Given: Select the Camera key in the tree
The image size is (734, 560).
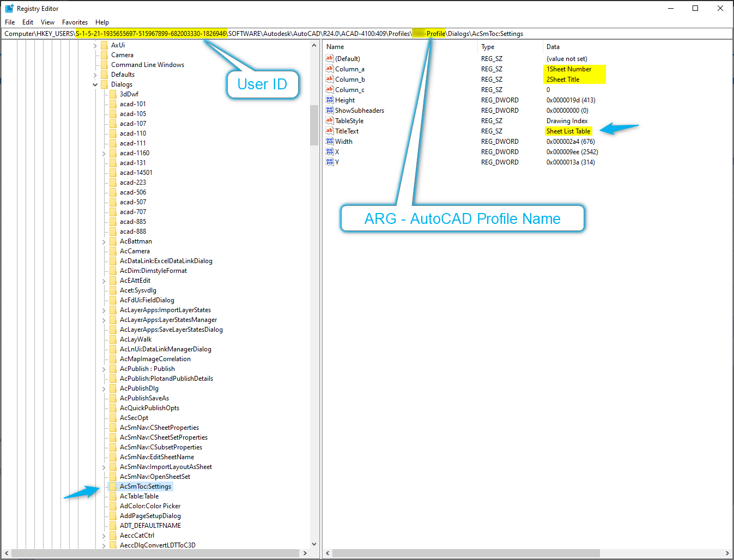Looking at the screenshot, I should pos(122,55).
